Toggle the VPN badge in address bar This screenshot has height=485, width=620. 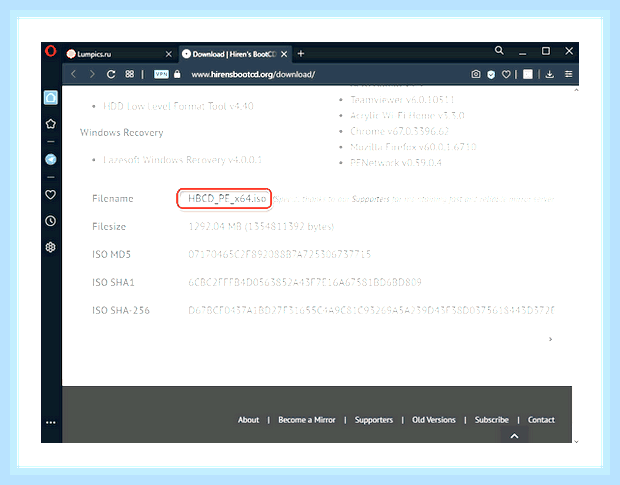coord(161,74)
